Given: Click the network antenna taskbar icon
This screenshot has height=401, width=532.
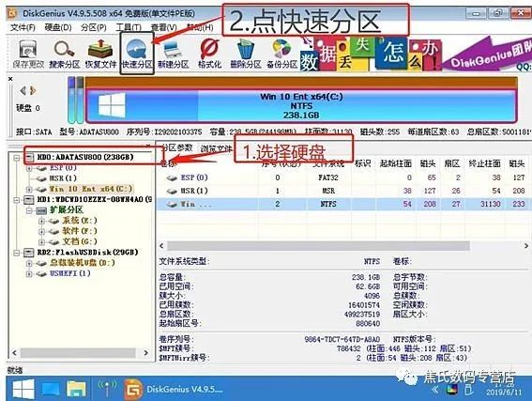Looking at the screenshot, I should click(107, 389).
